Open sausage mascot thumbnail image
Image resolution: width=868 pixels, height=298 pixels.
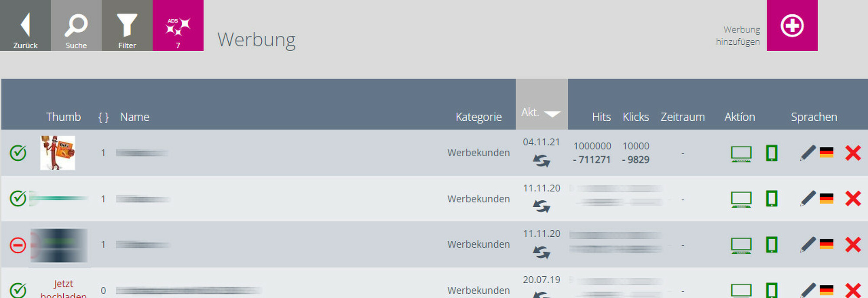pos(58,152)
